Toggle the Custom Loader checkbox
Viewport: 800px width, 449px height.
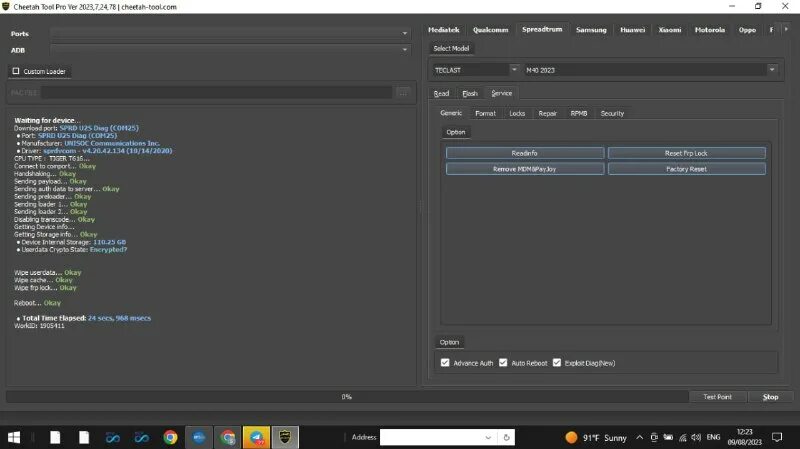coord(16,71)
